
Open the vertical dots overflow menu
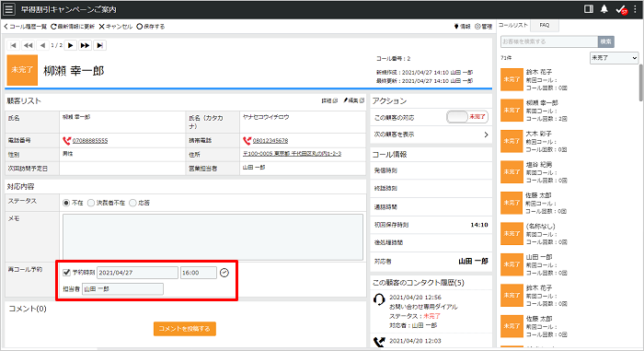pos(636,9)
